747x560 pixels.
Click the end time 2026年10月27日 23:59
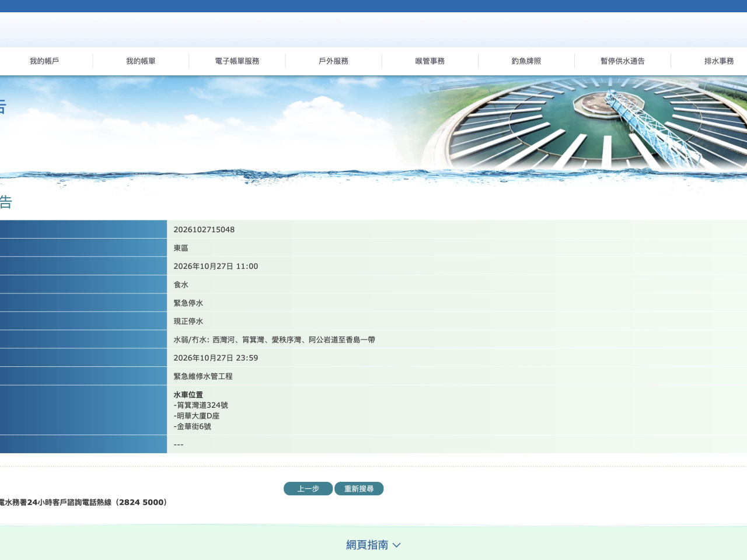pyautogui.click(x=215, y=358)
